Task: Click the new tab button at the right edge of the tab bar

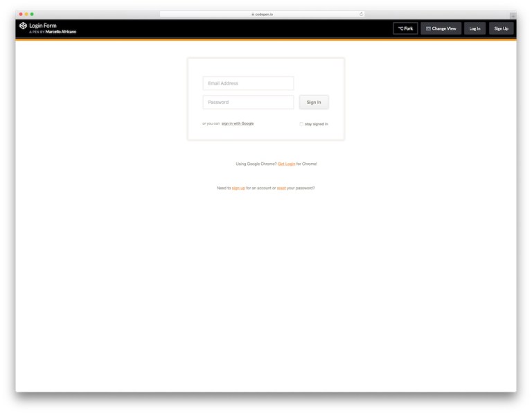Action: [513, 16]
